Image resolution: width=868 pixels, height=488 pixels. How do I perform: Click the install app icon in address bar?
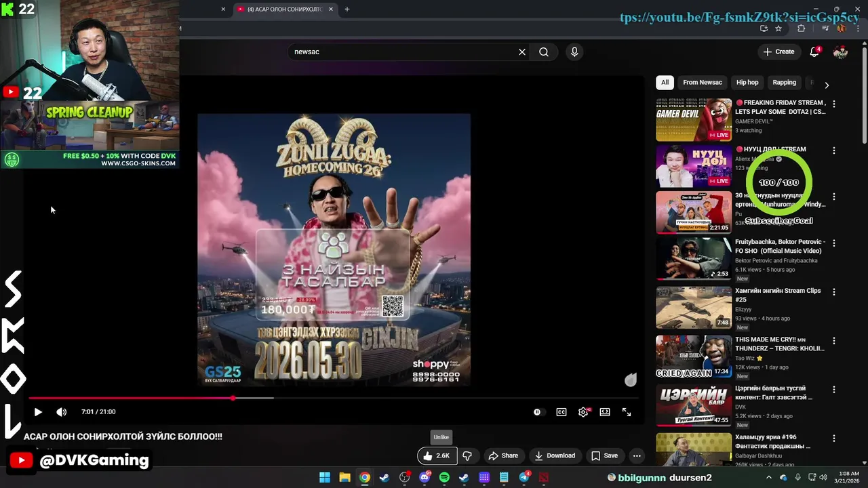(x=764, y=28)
